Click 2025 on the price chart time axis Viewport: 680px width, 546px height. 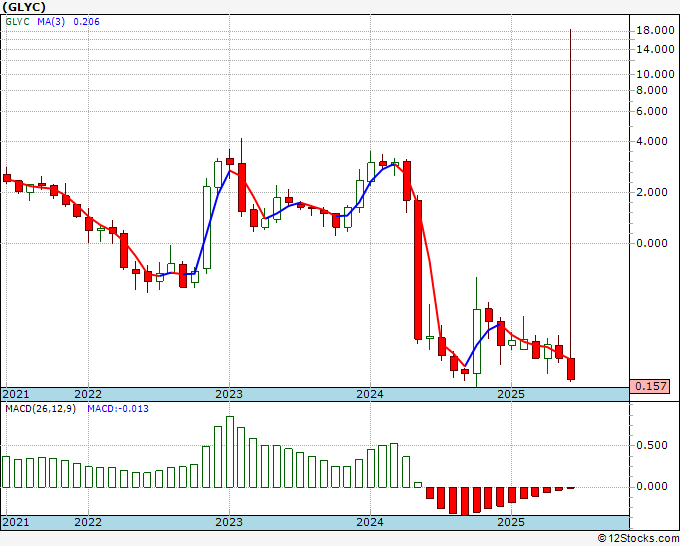pyautogui.click(x=511, y=394)
